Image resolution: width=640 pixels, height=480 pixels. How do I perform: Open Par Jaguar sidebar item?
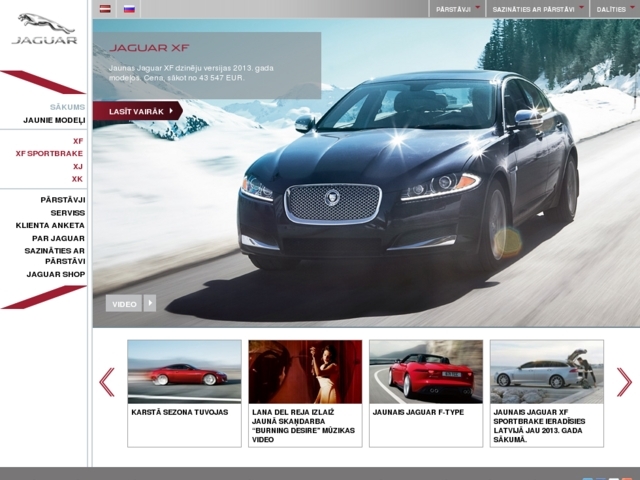(x=58, y=238)
